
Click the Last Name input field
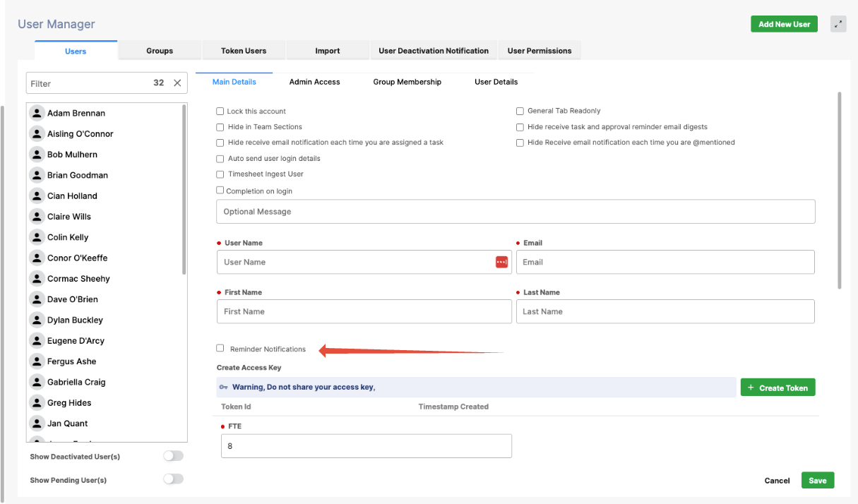point(665,311)
